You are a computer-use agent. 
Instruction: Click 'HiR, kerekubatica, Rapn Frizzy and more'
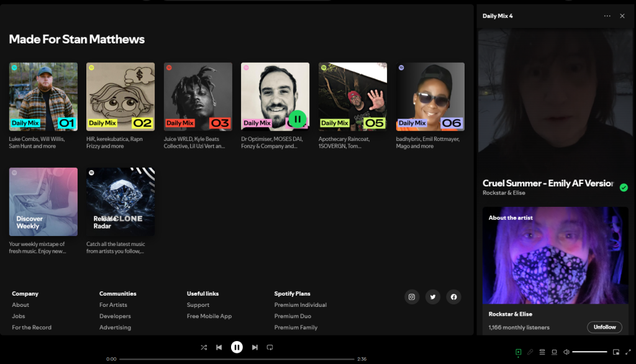[114, 142]
